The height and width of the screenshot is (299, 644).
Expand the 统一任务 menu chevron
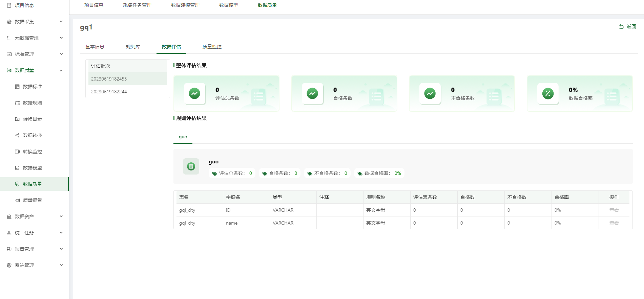(61, 233)
